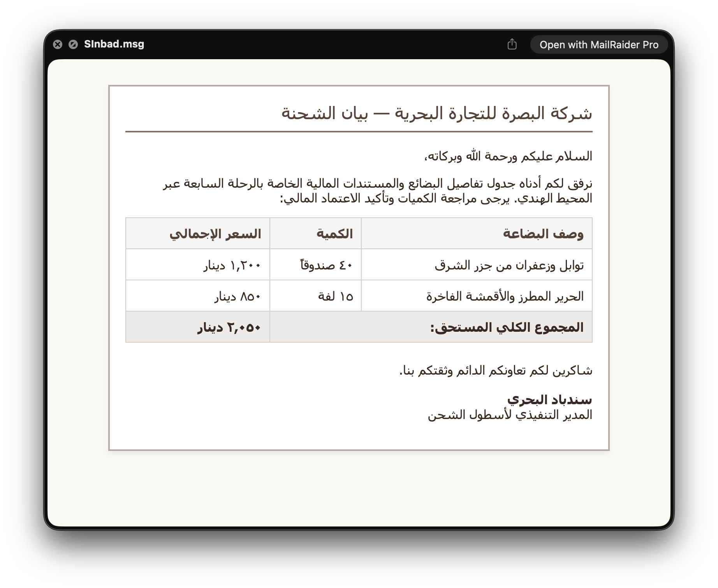This screenshot has width=718, height=588.
Task: Click the signature name سندباد البحري
Action: click(549, 400)
